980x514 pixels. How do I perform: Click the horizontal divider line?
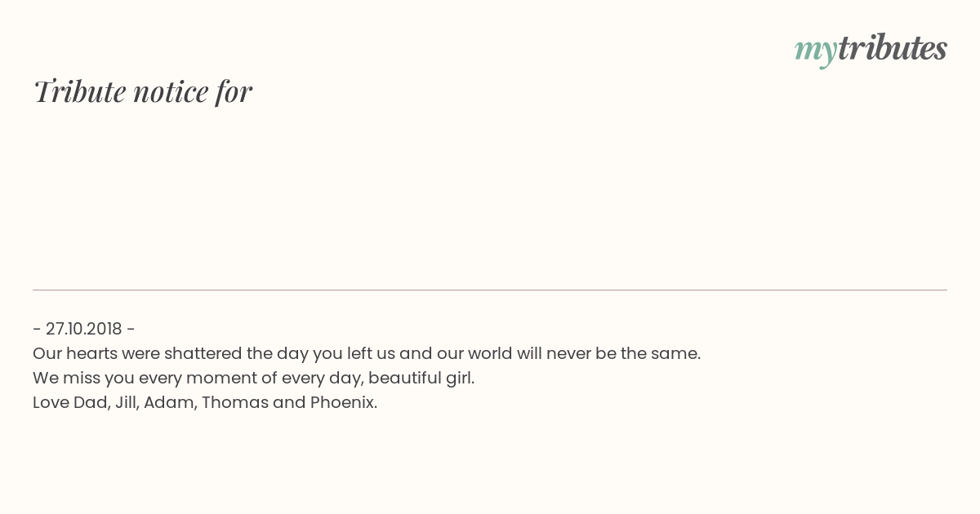(x=490, y=290)
